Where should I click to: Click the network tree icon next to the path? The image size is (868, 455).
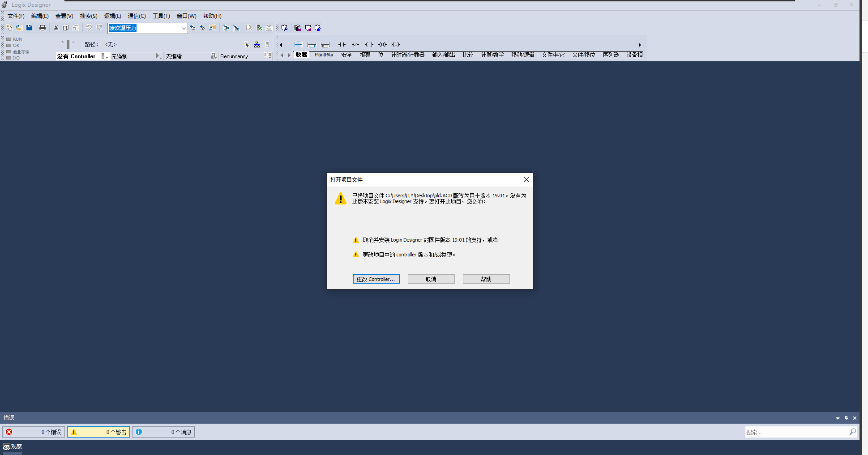click(257, 44)
